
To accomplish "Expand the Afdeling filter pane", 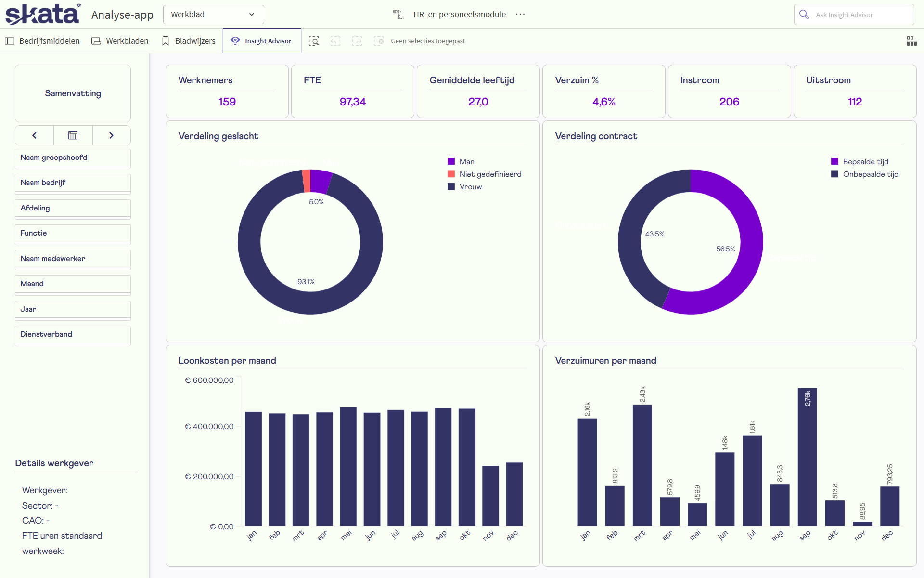I will (73, 208).
